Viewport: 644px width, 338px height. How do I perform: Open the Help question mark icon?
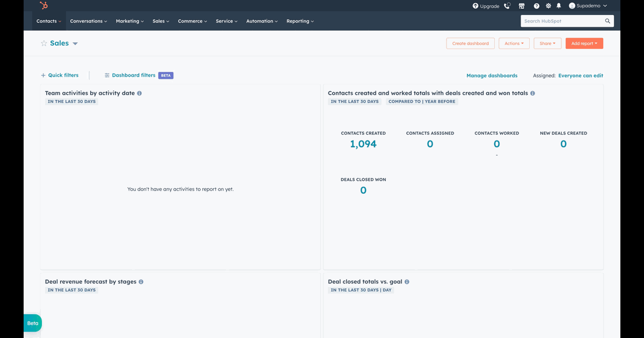click(537, 6)
